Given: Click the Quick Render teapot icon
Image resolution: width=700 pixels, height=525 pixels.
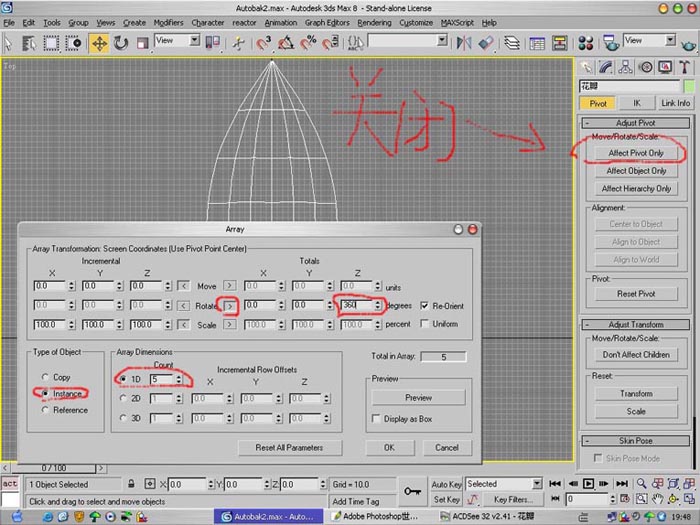Looking at the screenshot, I should (x=688, y=44).
